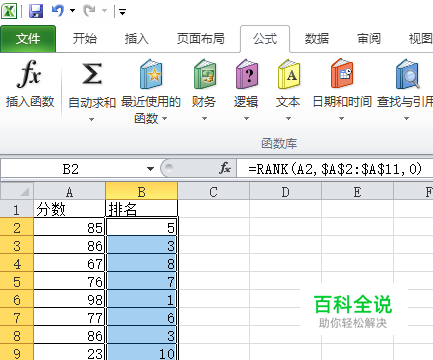433x360 pixels.
Task: Select the rank cell showing 8
Action: (x=142, y=263)
